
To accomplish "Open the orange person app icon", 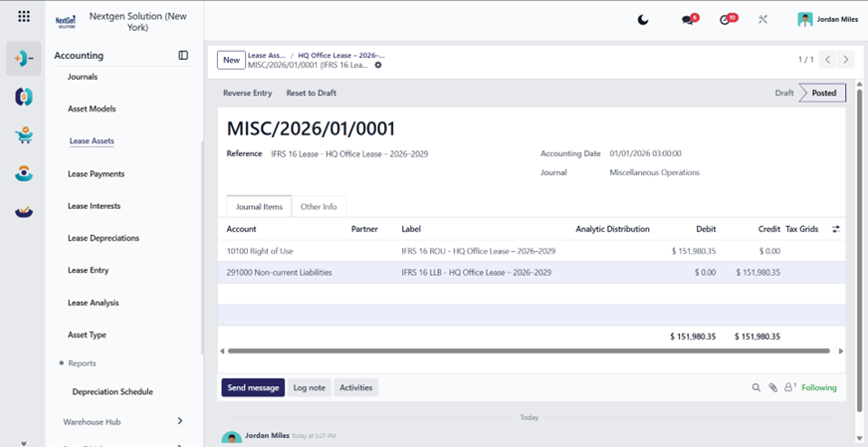I will 24,173.
